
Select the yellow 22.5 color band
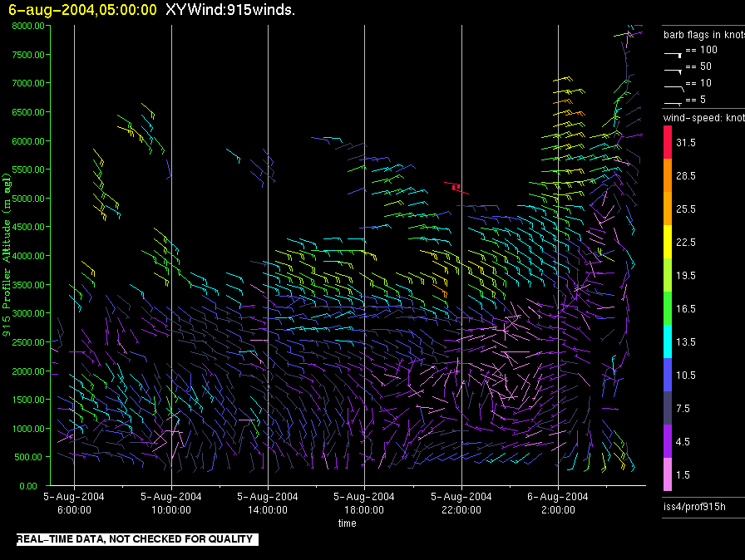point(668,242)
